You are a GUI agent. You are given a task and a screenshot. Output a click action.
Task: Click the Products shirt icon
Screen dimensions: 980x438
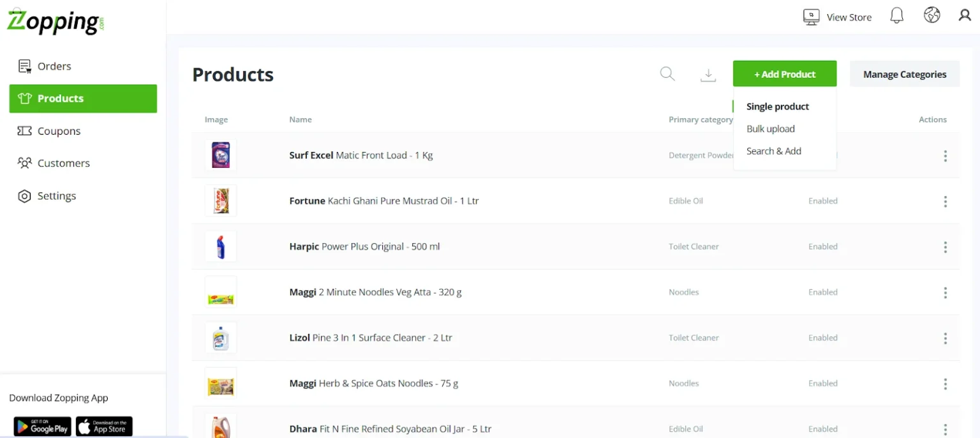pyautogui.click(x=25, y=98)
